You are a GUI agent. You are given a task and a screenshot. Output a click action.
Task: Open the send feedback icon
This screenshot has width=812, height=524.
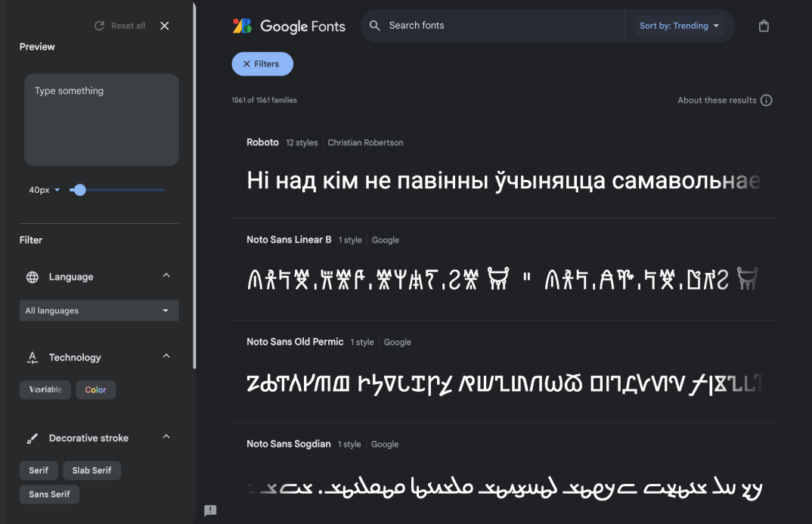(210, 510)
